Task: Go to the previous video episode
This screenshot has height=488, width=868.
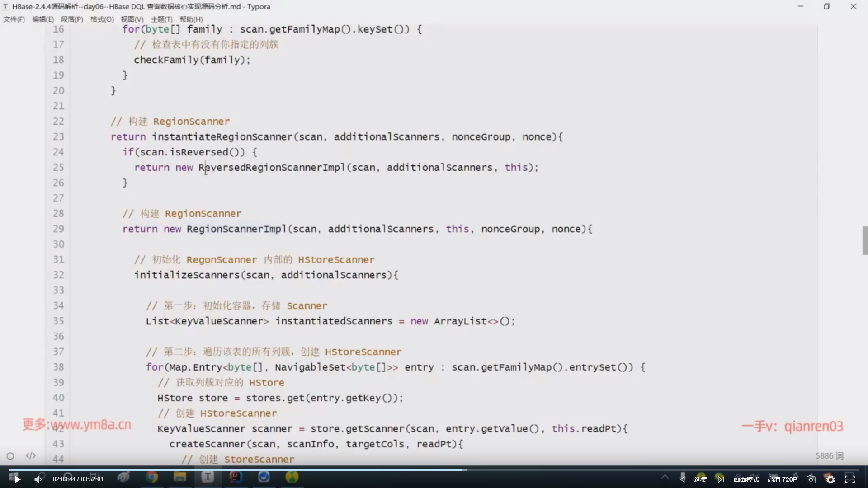Action: (x=682, y=479)
